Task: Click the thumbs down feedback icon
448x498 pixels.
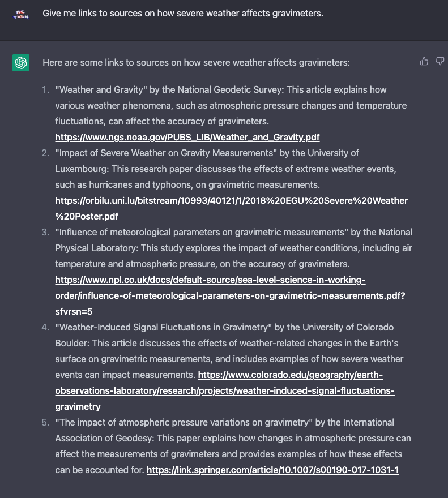Action: [440, 62]
